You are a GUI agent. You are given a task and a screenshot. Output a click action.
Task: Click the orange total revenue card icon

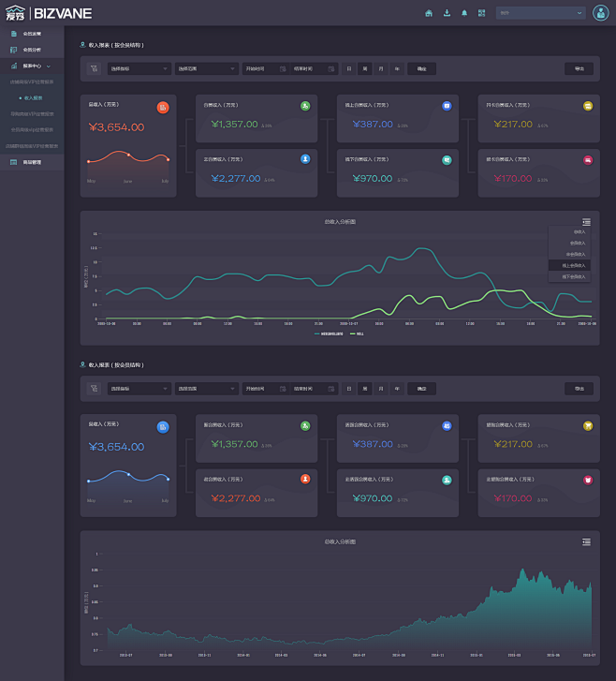163,108
